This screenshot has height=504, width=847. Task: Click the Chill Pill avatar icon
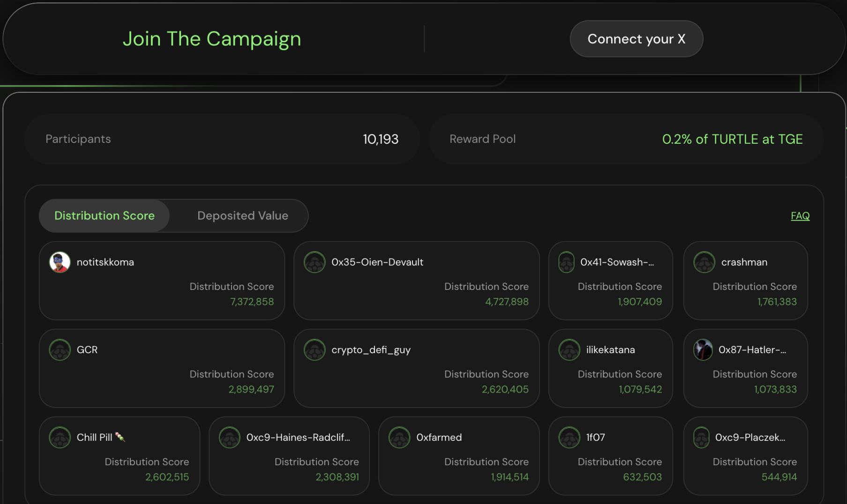tap(60, 437)
